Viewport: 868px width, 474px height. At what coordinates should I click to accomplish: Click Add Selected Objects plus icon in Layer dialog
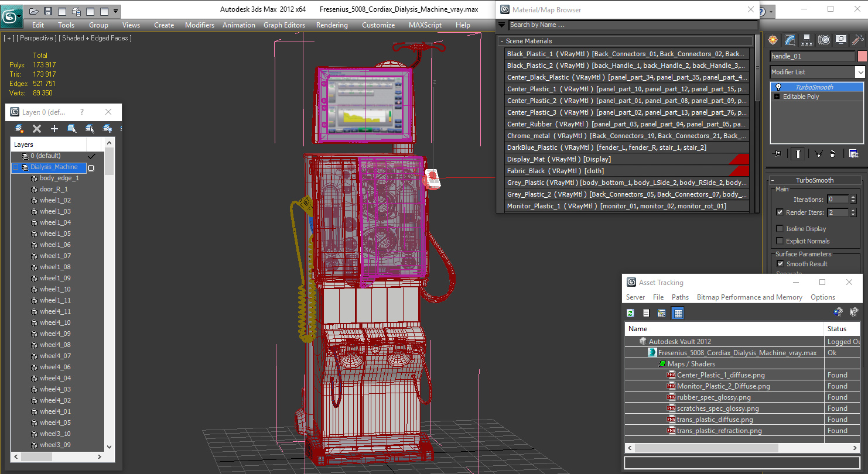(x=54, y=129)
